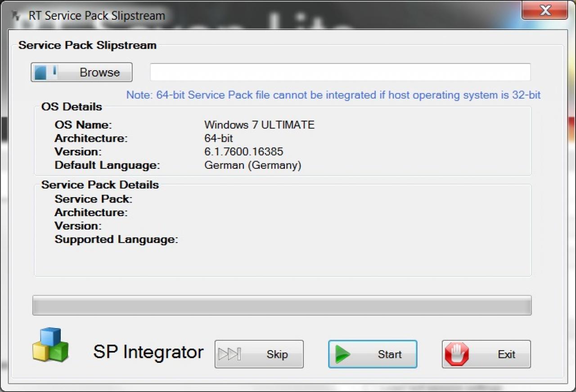The height and width of the screenshot is (392, 576).
Task: Click the 'RT Service Pack Slipstream' window title
Action: tap(97, 16)
